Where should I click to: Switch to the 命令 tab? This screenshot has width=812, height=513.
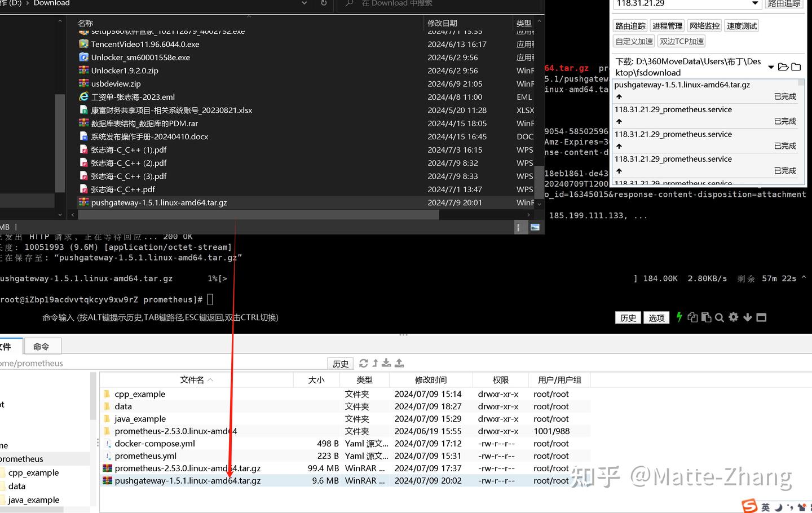(x=42, y=346)
